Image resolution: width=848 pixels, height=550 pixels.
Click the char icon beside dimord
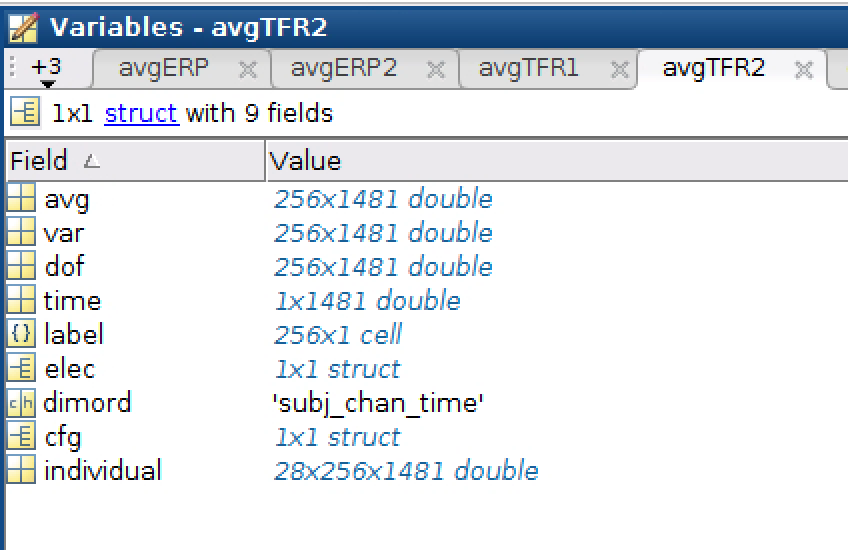click(21, 403)
